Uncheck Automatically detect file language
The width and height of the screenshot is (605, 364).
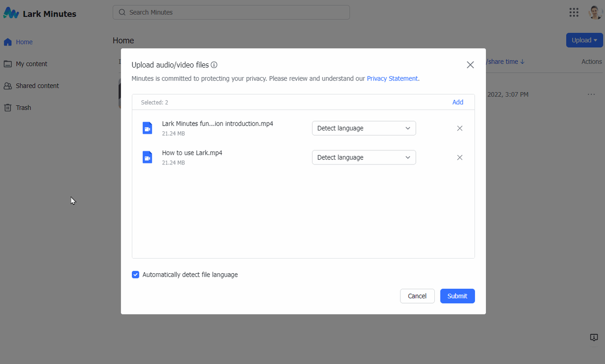point(136,275)
